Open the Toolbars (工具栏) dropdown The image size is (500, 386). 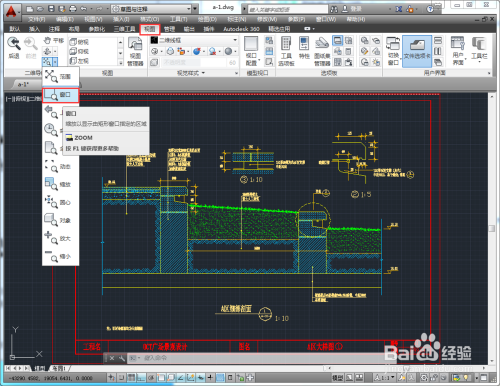click(x=479, y=50)
